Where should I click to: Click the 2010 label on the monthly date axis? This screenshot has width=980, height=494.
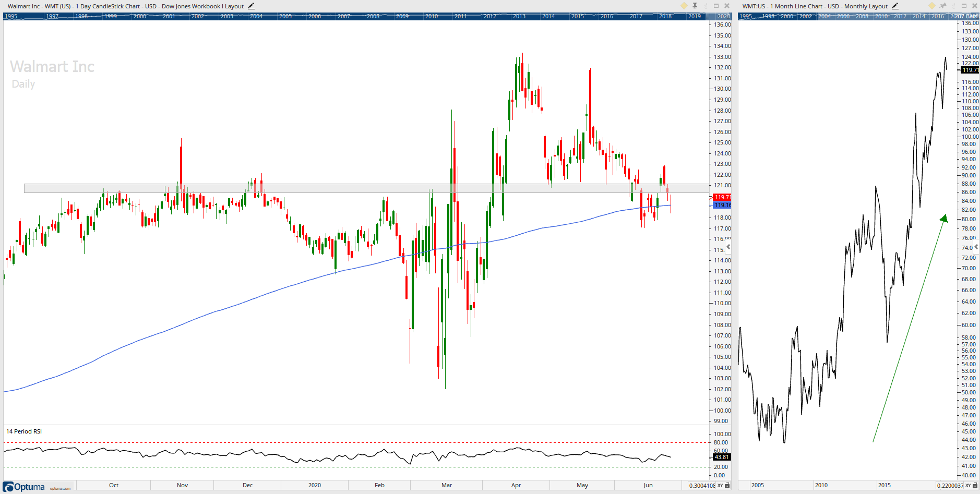[821, 485]
